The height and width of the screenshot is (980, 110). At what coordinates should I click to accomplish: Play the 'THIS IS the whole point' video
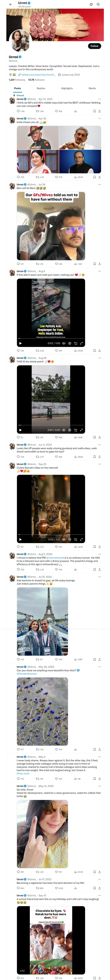(20, 430)
